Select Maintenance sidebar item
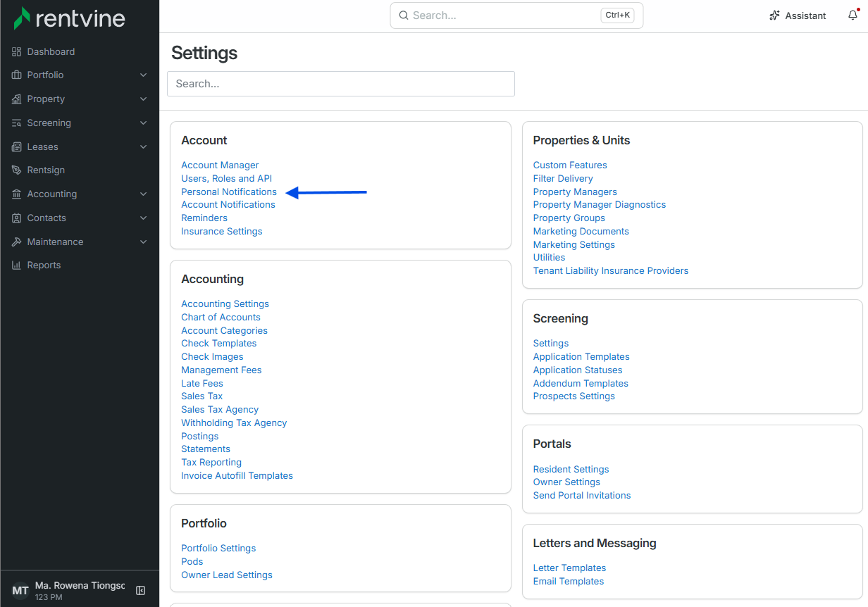This screenshot has width=868, height=607. coord(80,242)
